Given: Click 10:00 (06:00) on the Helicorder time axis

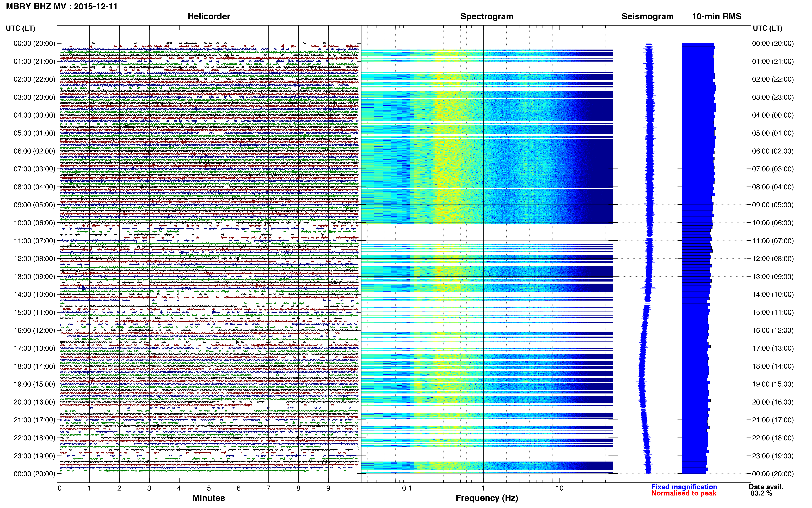Looking at the screenshot, I should [x=34, y=223].
